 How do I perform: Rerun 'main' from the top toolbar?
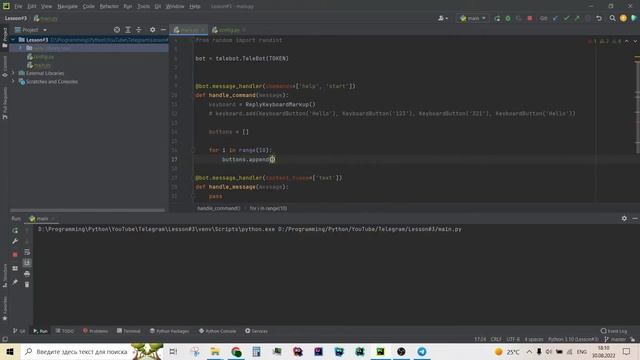click(x=497, y=18)
